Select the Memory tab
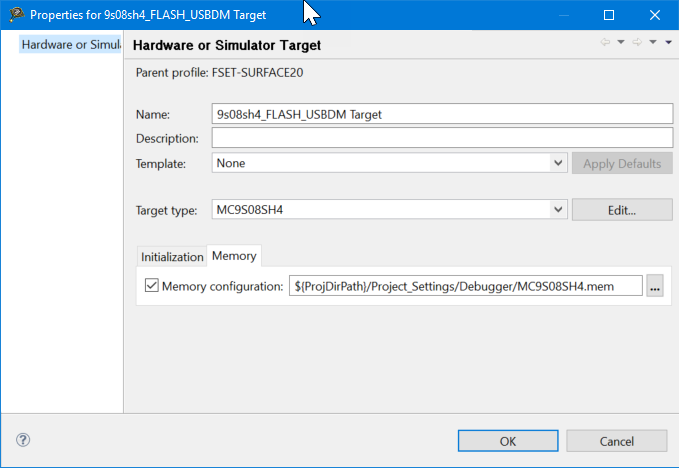 (234, 256)
